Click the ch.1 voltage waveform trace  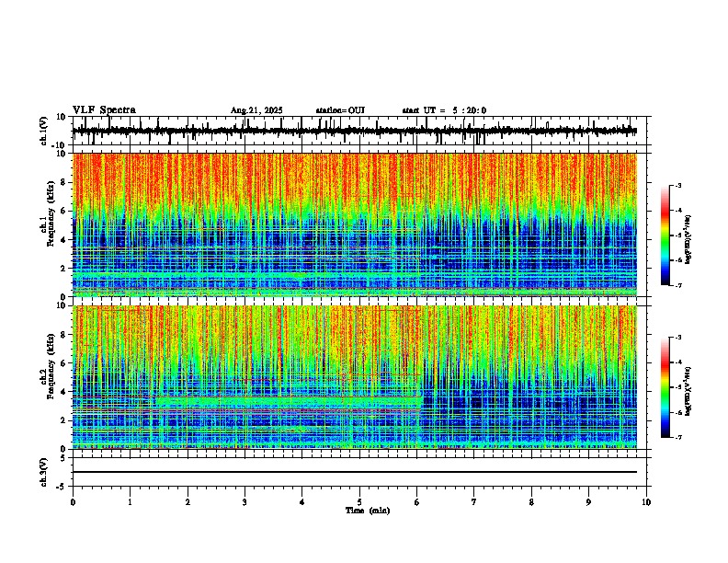coord(354,131)
